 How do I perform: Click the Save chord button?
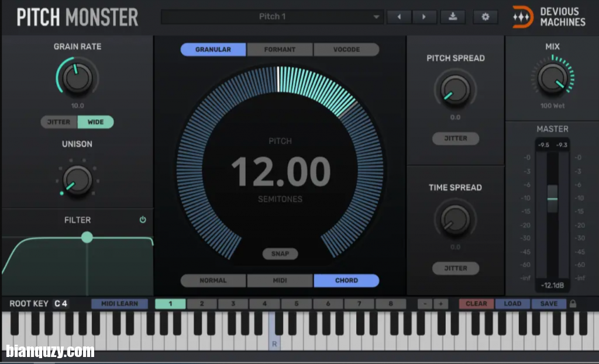click(549, 304)
